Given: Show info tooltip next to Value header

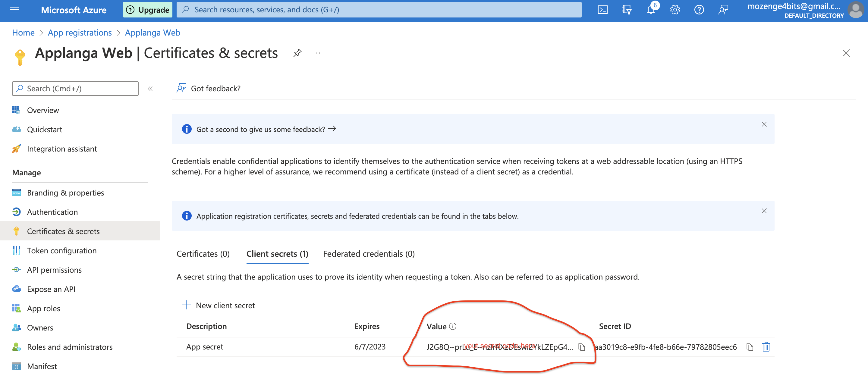Looking at the screenshot, I should point(453,326).
